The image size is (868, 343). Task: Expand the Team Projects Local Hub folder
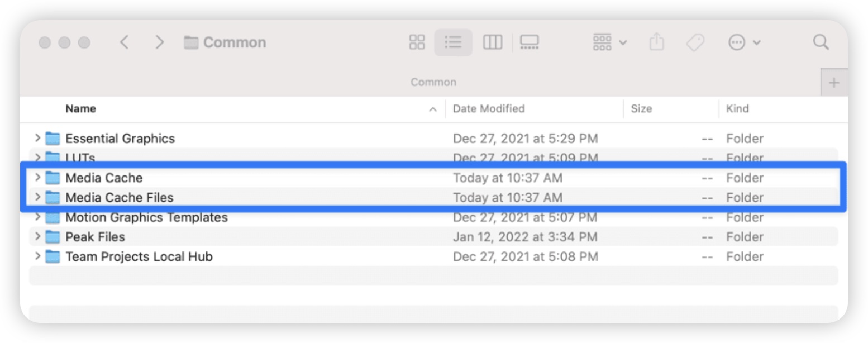click(37, 256)
